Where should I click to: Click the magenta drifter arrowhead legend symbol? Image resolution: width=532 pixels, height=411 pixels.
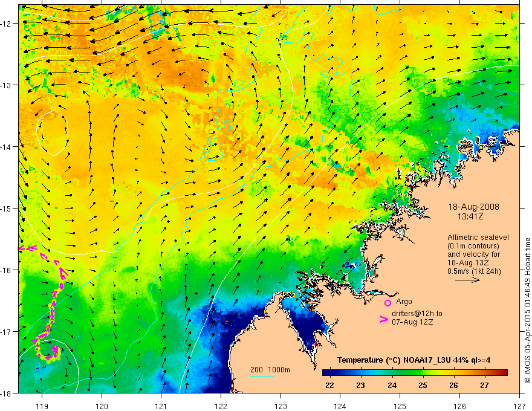pyautogui.click(x=383, y=319)
